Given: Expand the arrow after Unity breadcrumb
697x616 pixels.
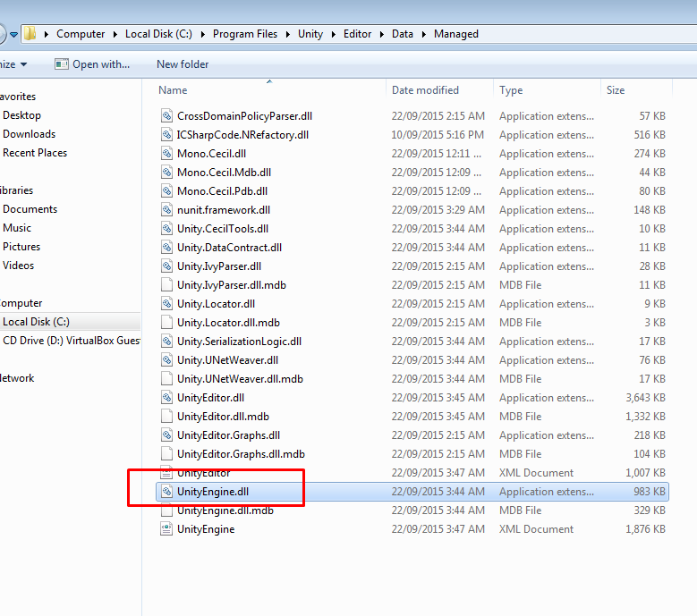Looking at the screenshot, I should point(334,34).
